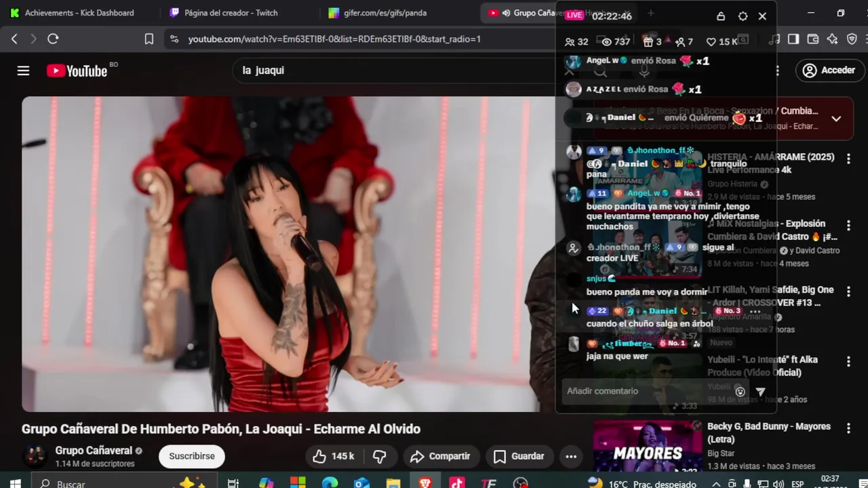Click viewers count icon showing 32
Image resolution: width=868 pixels, height=488 pixels.
pyautogui.click(x=570, y=42)
